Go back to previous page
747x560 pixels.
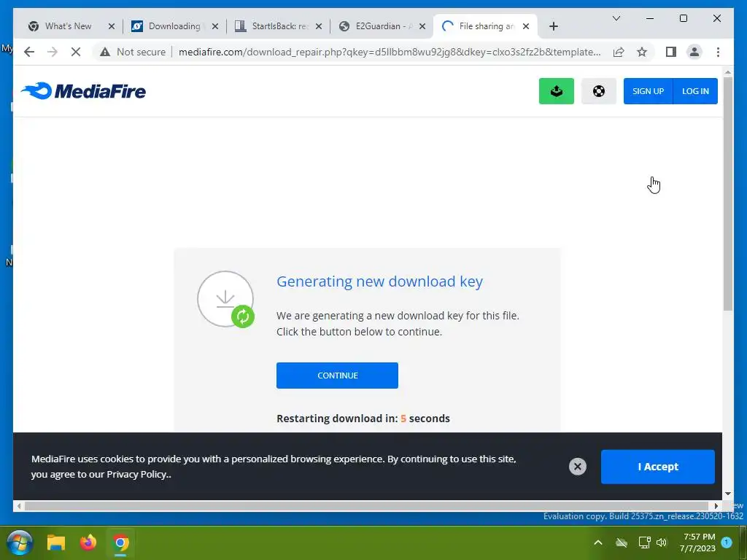point(29,52)
